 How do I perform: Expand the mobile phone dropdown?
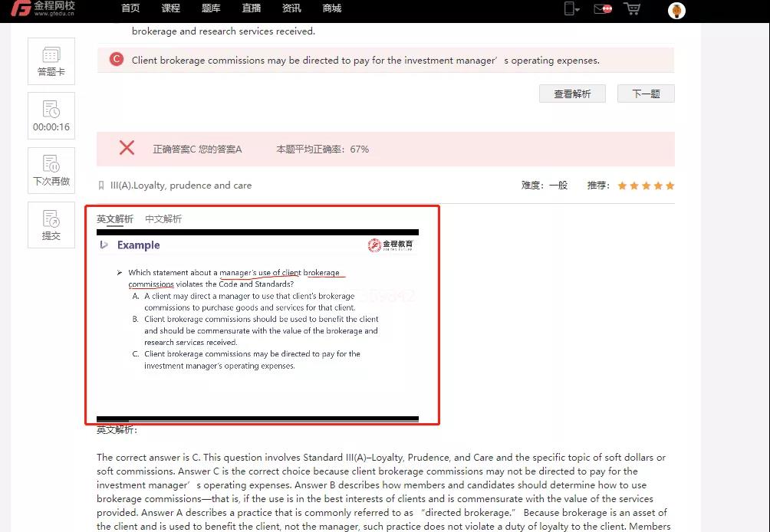coord(572,8)
